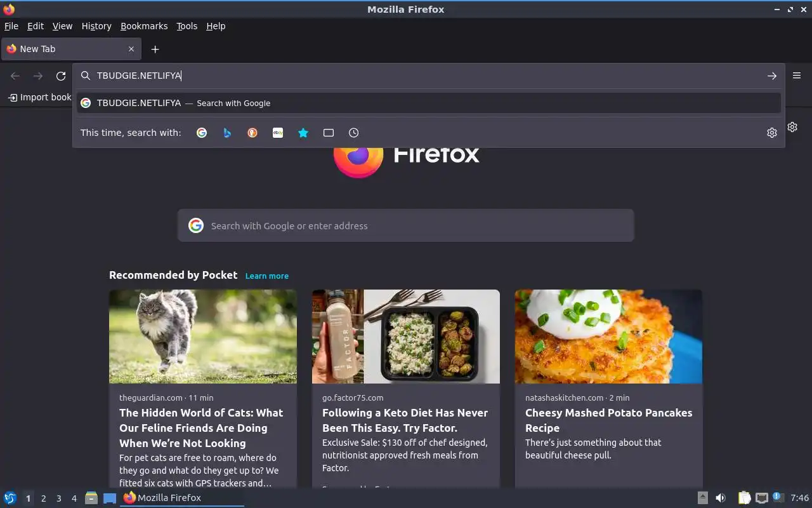Screen dimensions: 812x508
Task: Open Following a Keto Diet article
Action: [405, 420]
